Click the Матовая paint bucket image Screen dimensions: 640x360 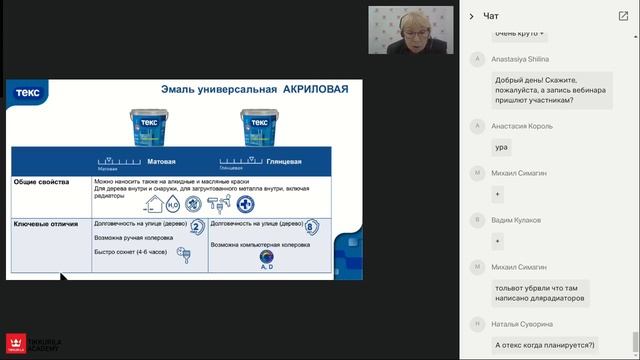click(x=149, y=127)
